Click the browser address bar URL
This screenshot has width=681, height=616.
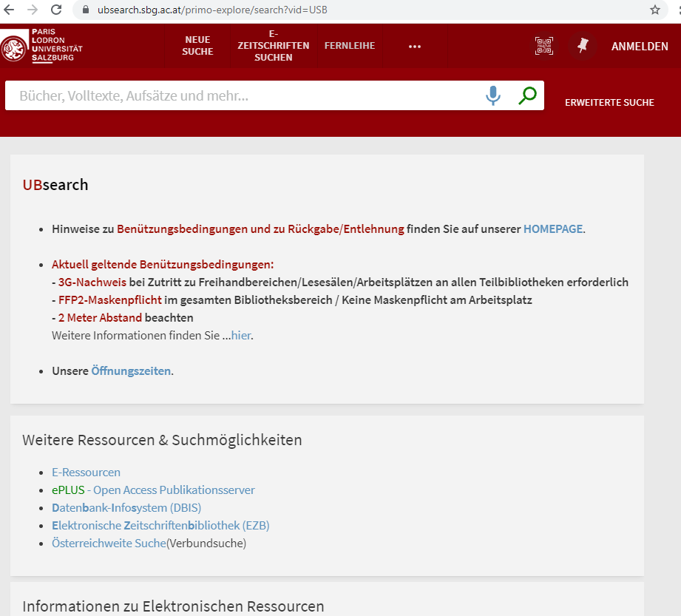(212, 10)
